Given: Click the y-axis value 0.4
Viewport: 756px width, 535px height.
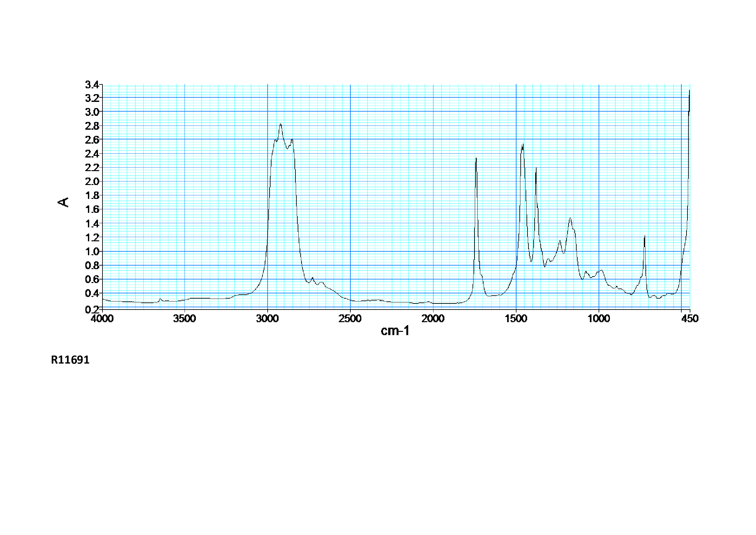Looking at the screenshot, I should [x=92, y=293].
